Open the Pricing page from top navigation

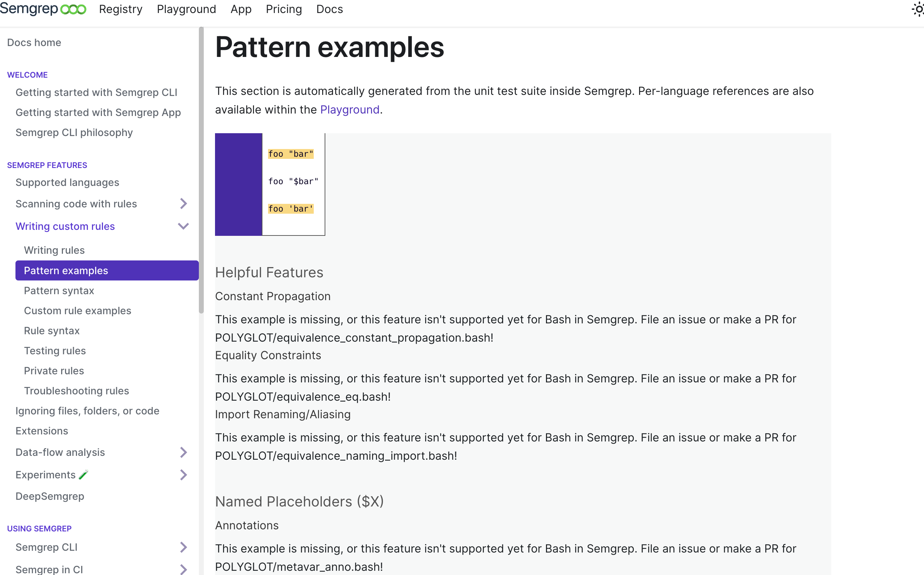coord(284,9)
